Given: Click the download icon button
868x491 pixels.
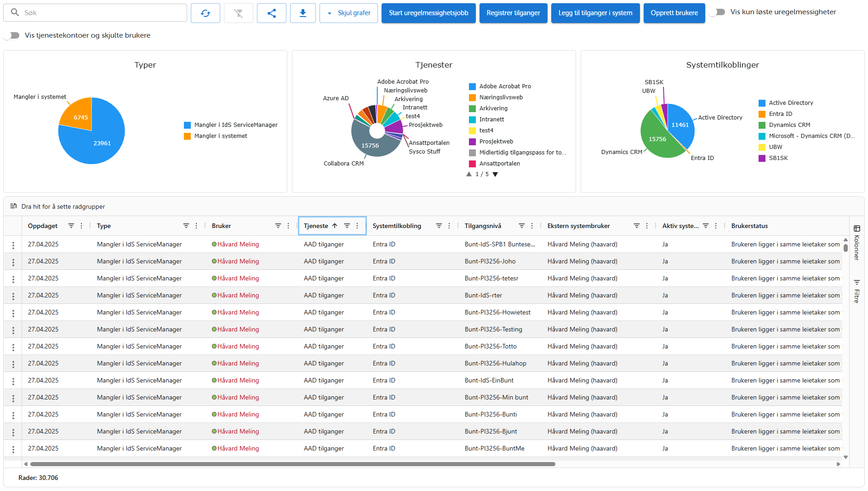Looking at the screenshot, I should (303, 13).
